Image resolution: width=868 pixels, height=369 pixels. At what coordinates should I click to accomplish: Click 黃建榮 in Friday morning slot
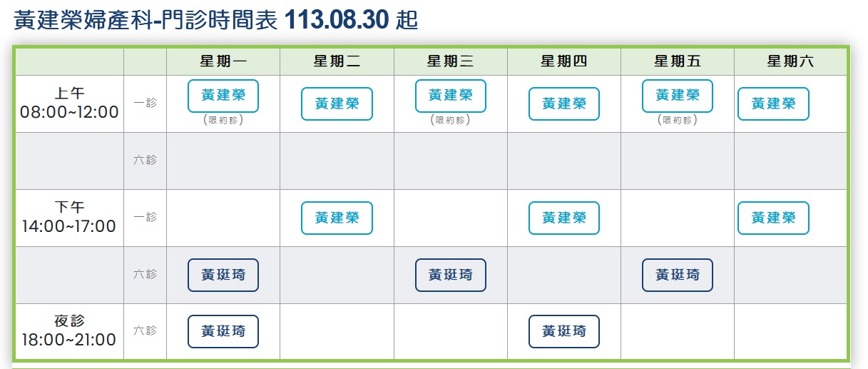[677, 96]
